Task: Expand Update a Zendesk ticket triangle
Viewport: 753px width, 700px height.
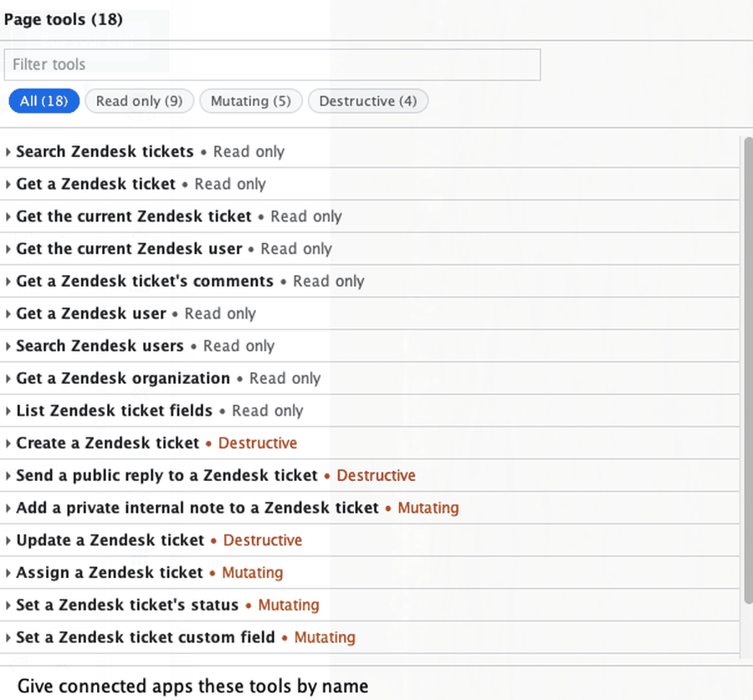Action: (8, 540)
